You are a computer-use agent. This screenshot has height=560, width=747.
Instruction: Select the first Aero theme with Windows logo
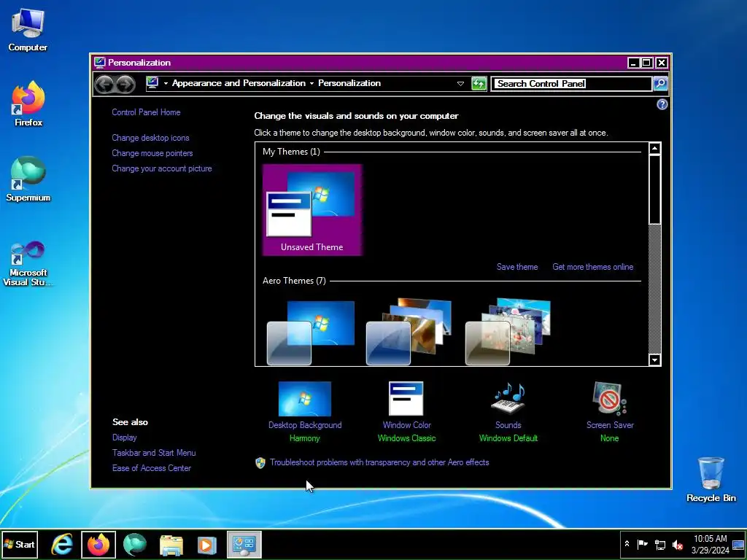click(x=311, y=332)
